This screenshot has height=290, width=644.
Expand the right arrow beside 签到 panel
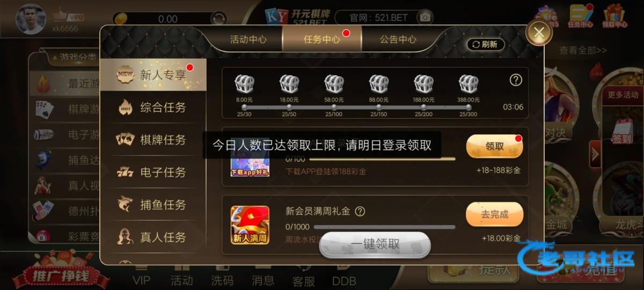tap(595, 155)
